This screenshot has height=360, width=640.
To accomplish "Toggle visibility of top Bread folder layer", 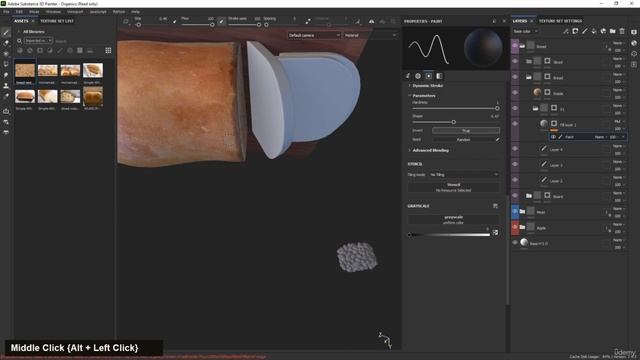I will tap(515, 46).
